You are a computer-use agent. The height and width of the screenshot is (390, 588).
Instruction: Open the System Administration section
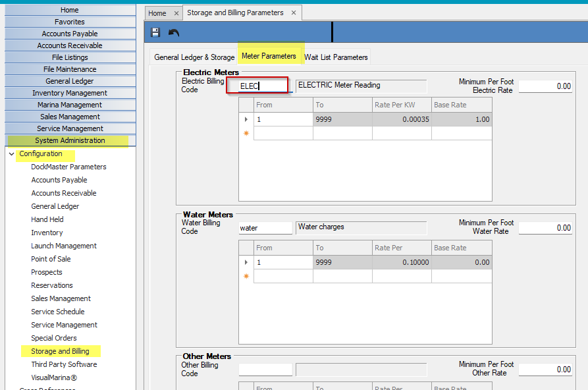click(x=70, y=140)
